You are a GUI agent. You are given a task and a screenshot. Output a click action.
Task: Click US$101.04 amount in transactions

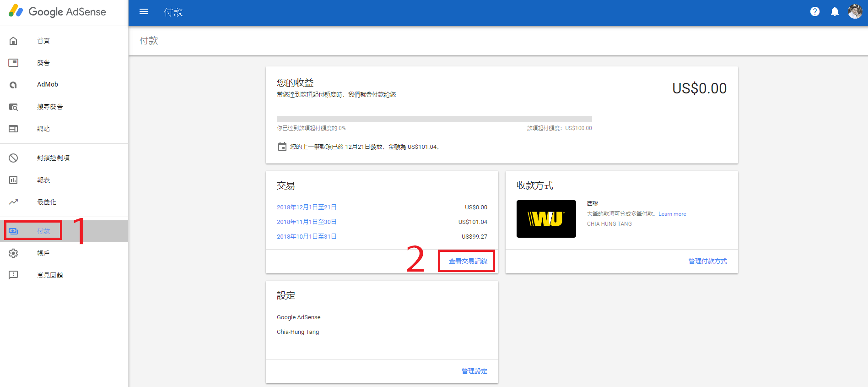coord(473,222)
